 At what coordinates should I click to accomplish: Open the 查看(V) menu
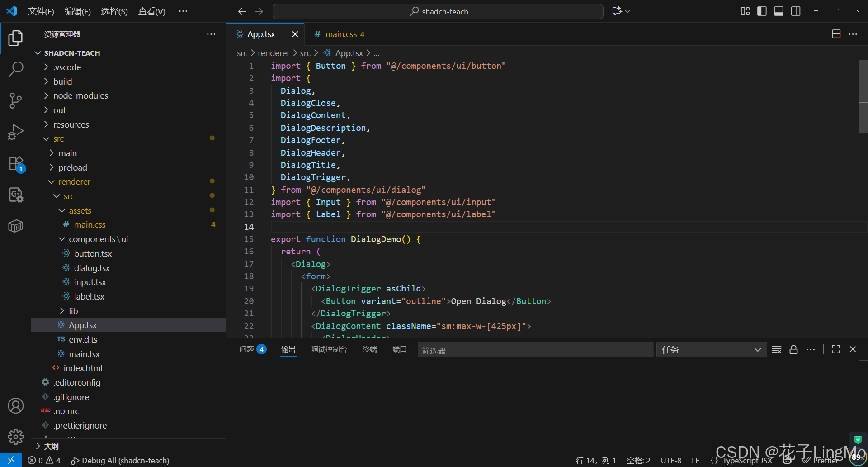(151, 11)
